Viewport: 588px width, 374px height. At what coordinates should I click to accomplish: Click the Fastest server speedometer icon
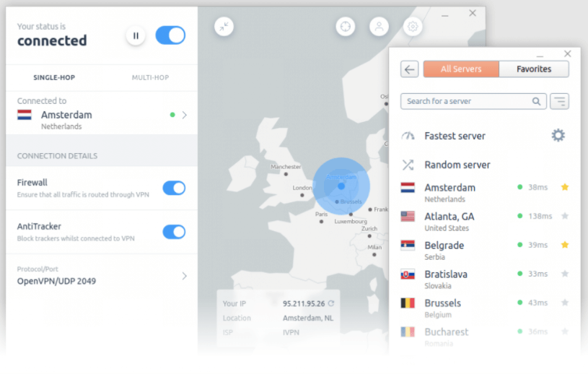point(408,136)
